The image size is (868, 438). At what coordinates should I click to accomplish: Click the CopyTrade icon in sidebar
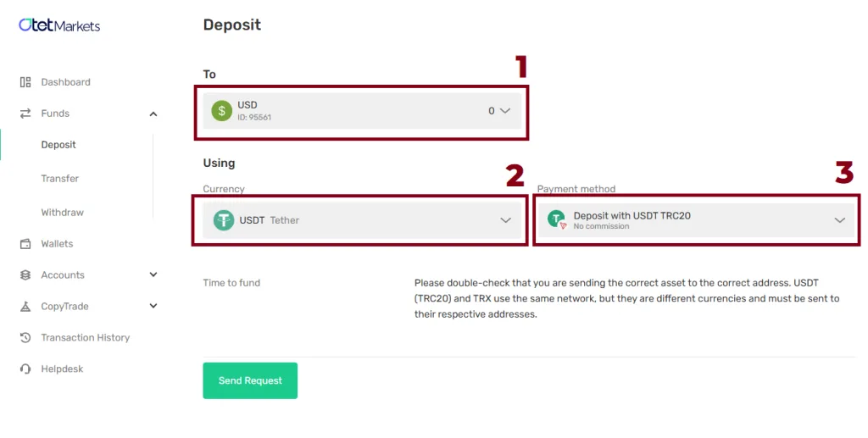coord(25,307)
